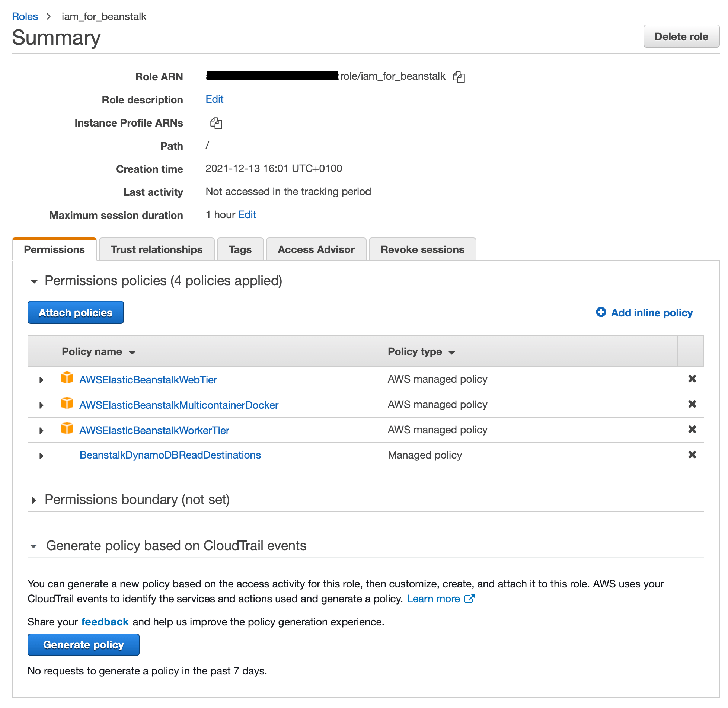Copy the Instance Profile ARN
The height and width of the screenshot is (708, 728).
tap(216, 123)
